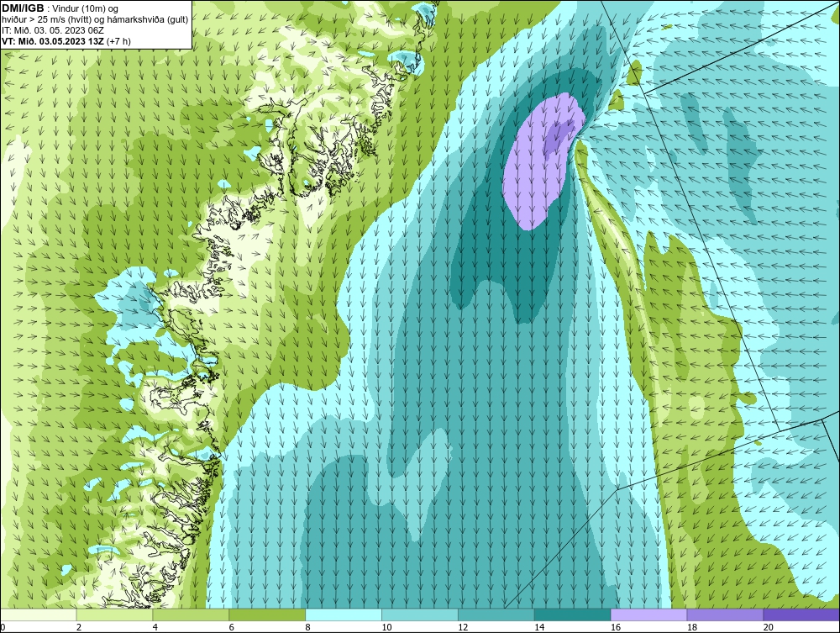Screen dimensions: 840x633
Task: Click the above-20 m/s dark purple legend swatch
Action: tap(801, 615)
